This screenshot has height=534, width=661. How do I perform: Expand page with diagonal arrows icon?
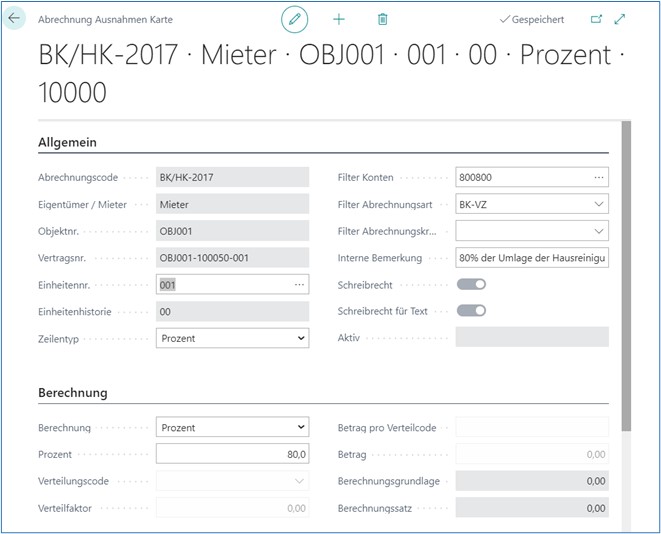click(x=620, y=19)
